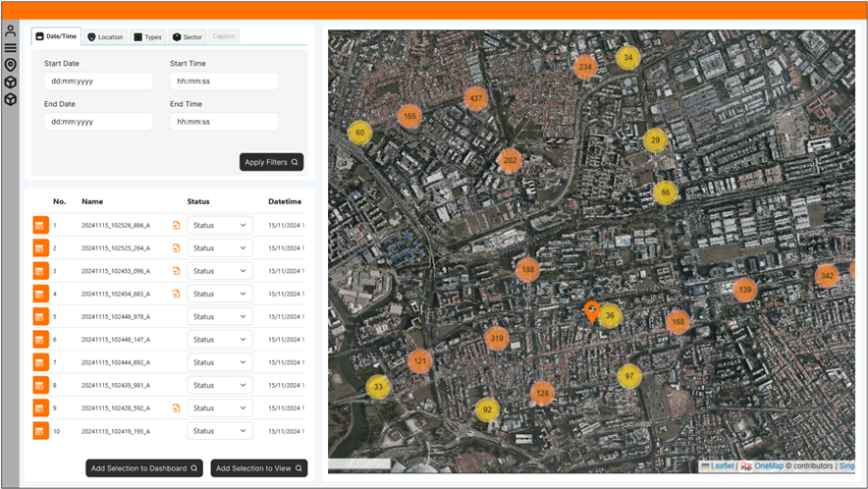Select the yellow 97 cluster marker
The height and width of the screenshot is (489, 868).
[629, 376]
